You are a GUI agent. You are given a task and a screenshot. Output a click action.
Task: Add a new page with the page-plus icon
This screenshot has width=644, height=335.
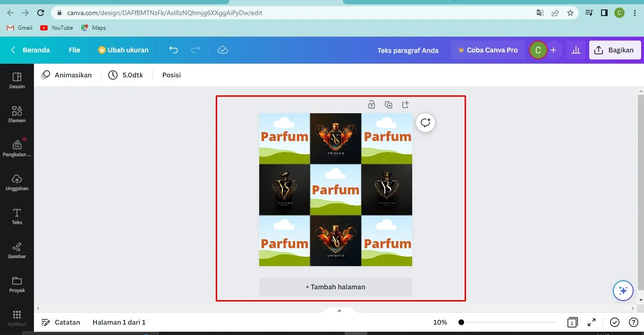pyautogui.click(x=406, y=104)
